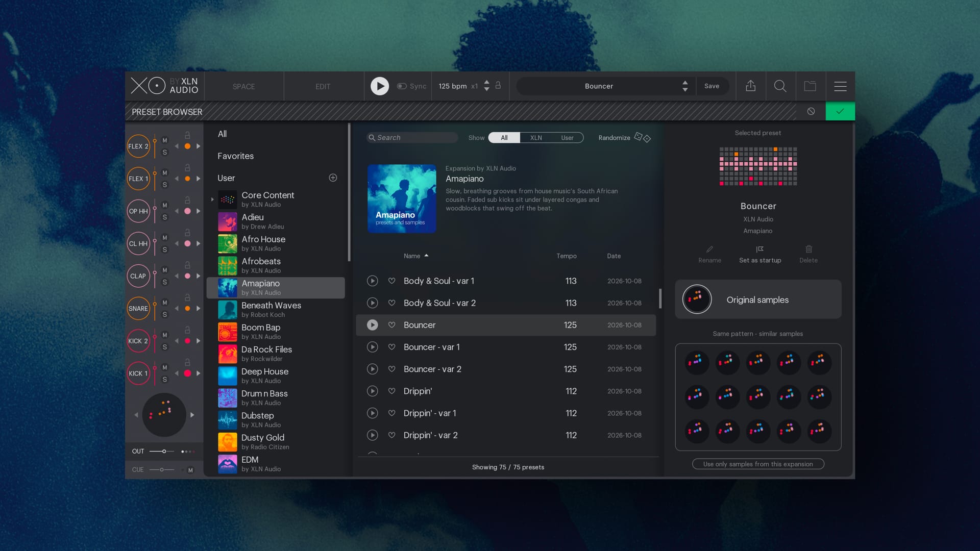This screenshot has width=980, height=551.
Task: Click the lock icon above FLEX 2 channel
Action: [x=187, y=135]
